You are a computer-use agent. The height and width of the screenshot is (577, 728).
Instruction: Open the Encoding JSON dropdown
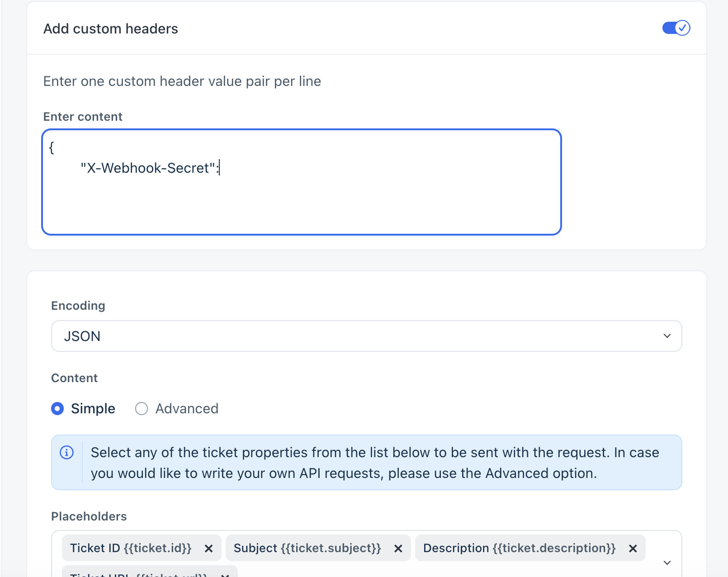(367, 336)
